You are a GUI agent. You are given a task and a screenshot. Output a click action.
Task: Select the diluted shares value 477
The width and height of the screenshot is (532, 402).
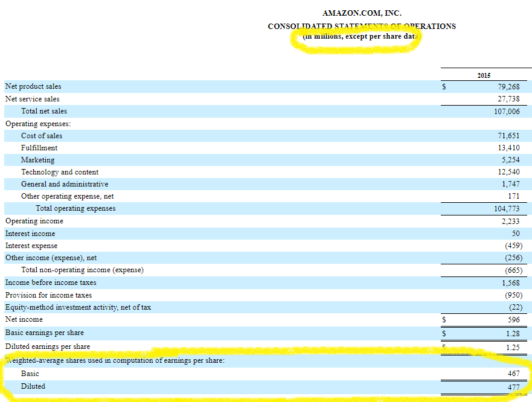coord(514,387)
